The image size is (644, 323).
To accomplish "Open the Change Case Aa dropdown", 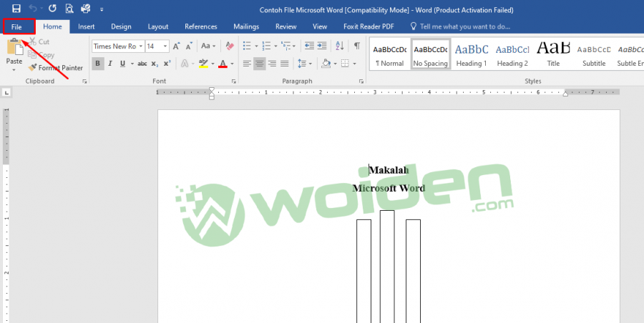I will coord(208,46).
